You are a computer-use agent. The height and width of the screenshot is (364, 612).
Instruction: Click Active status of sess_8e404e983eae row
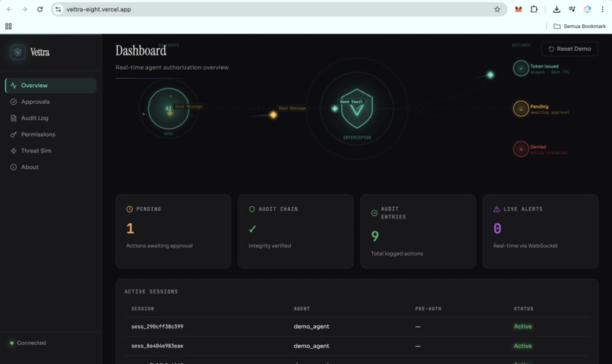(x=522, y=346)
